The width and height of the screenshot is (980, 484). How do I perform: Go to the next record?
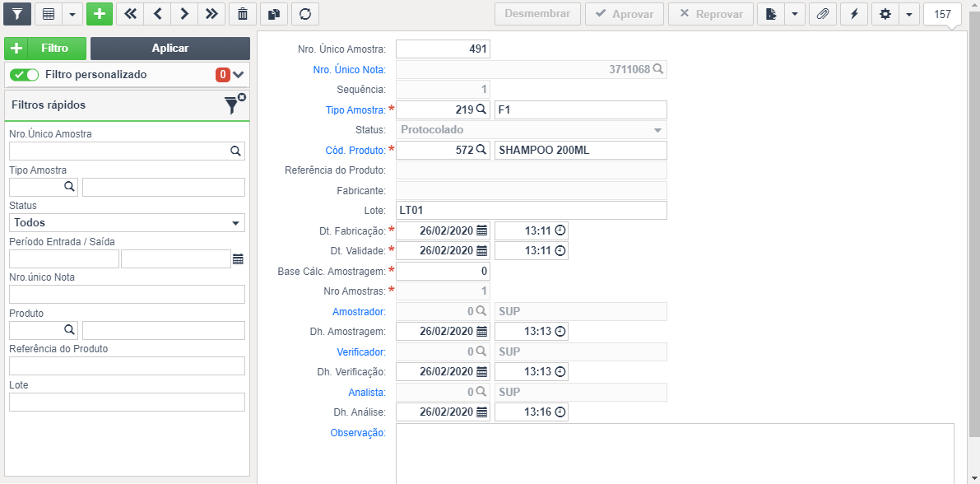(183, 14)
